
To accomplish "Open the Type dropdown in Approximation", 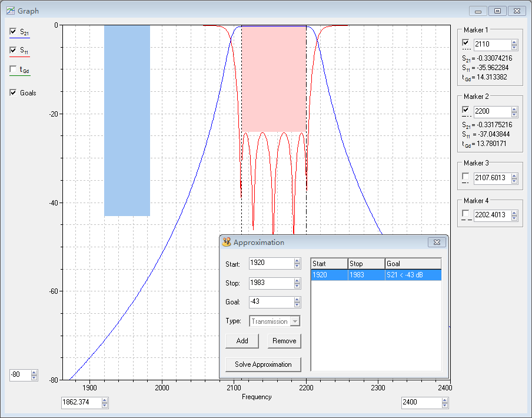I will [x=295, y=321].
